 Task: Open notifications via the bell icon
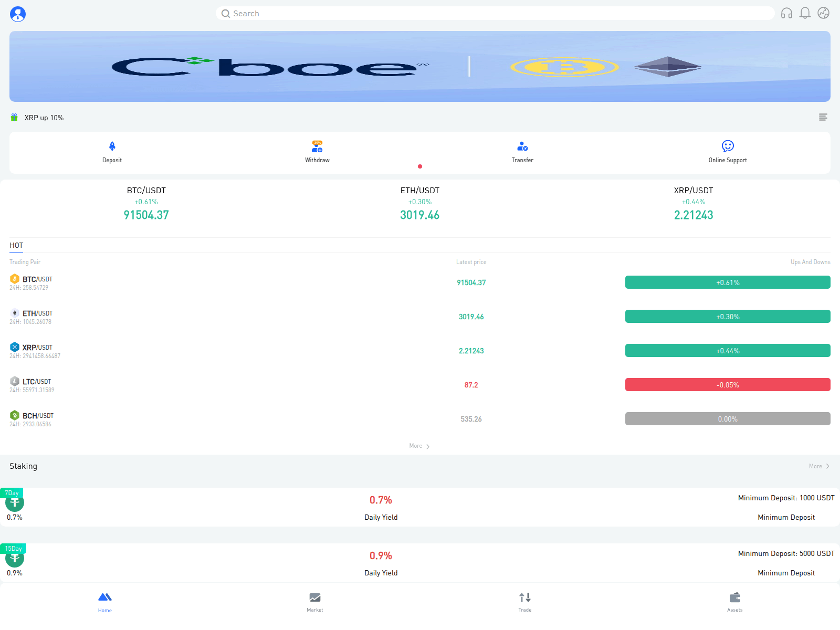805,13
